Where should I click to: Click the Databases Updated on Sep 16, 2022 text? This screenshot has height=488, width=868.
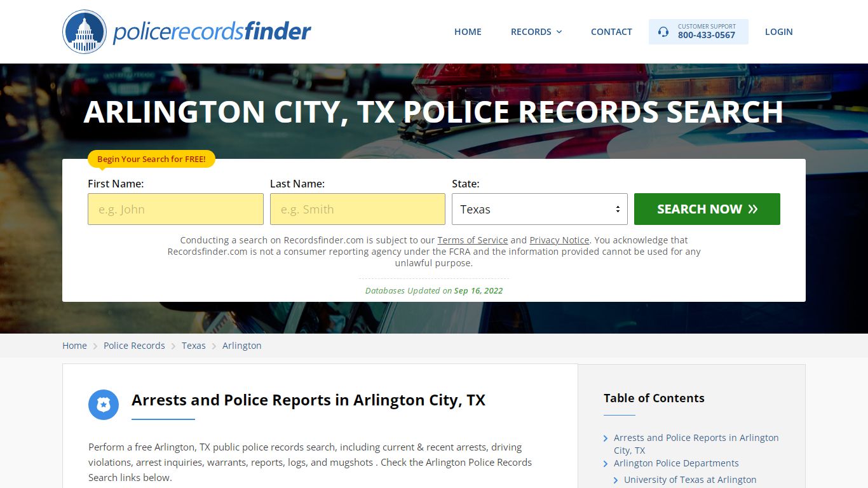[x=434, y=290]
